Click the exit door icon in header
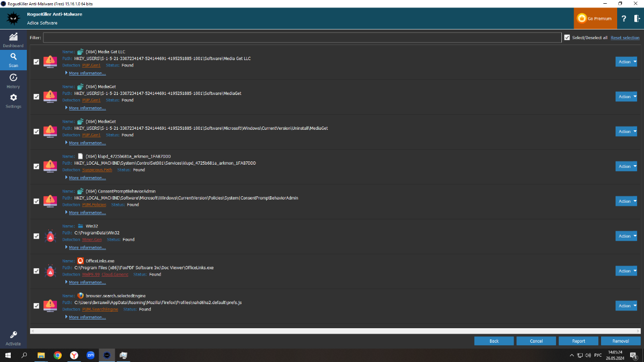Viewport: 644px width, 362px height. (637, 18)
